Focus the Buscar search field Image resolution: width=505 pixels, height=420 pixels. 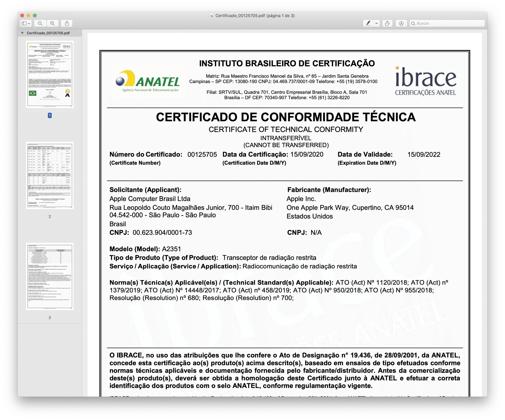tap(447, 23)
